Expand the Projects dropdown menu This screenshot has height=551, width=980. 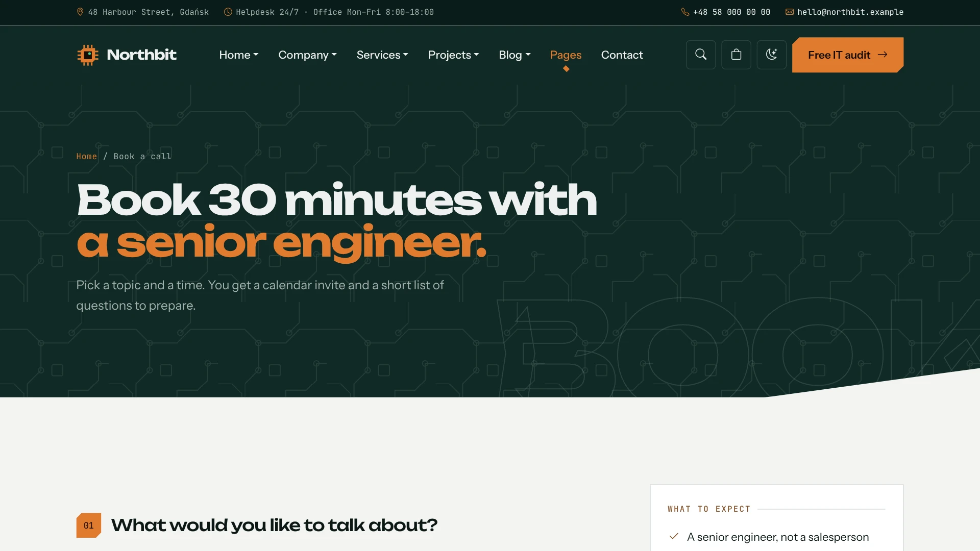[x=453, y=55]
